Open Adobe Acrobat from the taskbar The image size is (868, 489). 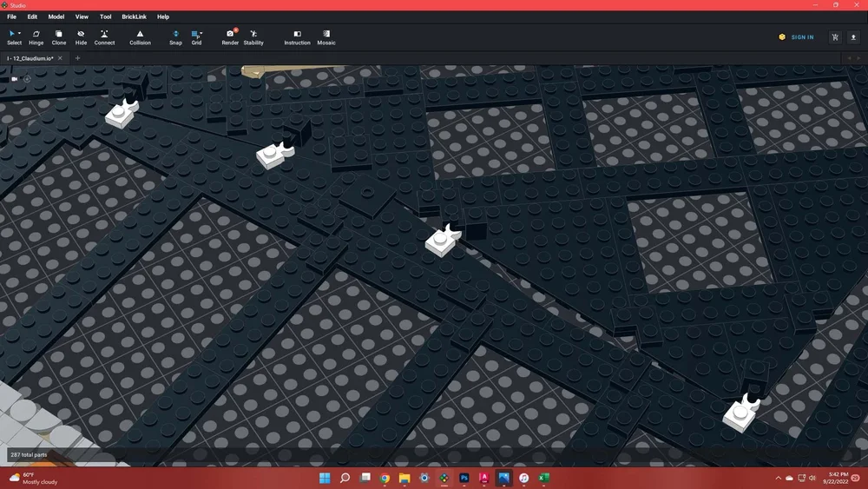point(483,478)
